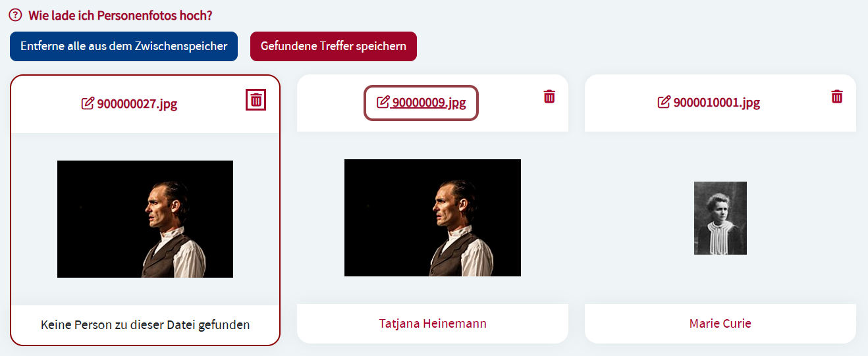Open the Marie Curie person link
The image size is (868, 356).
click(x=720, y=324)
